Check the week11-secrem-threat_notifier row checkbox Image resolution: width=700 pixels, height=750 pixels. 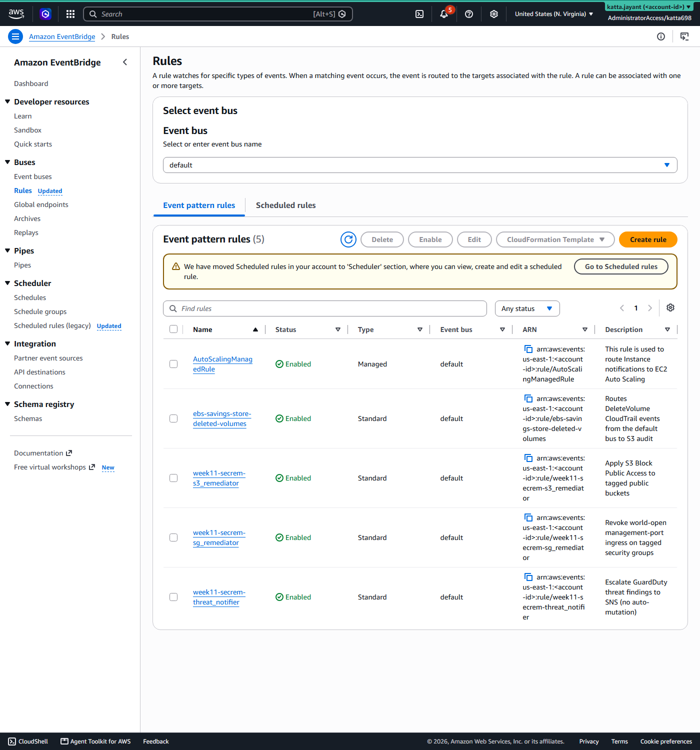173,597
